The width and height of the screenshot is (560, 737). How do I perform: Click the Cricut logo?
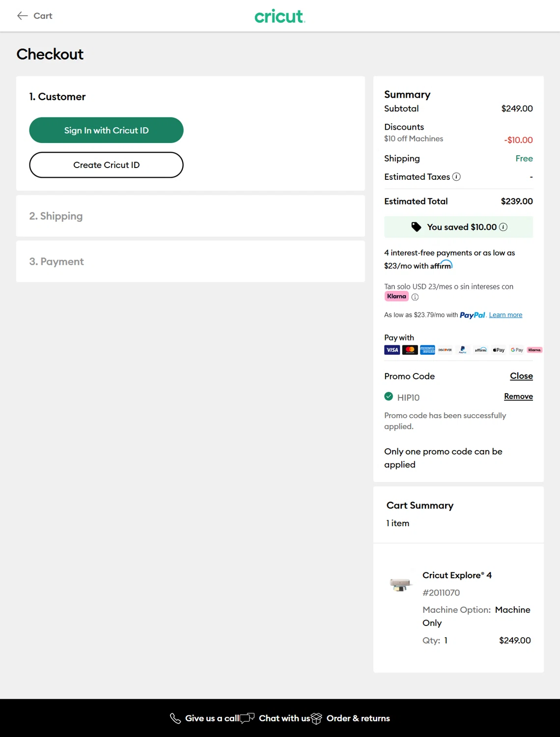coord(280,16)
